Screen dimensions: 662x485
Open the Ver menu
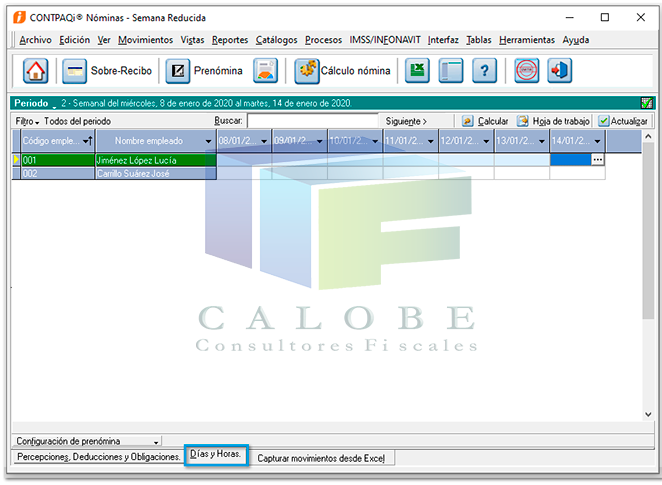click(104, 40)
